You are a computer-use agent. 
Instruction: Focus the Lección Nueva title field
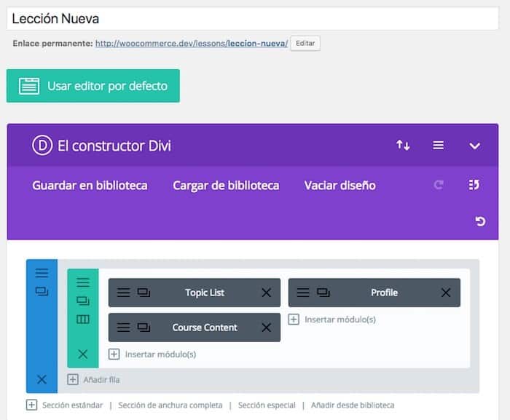252,18
